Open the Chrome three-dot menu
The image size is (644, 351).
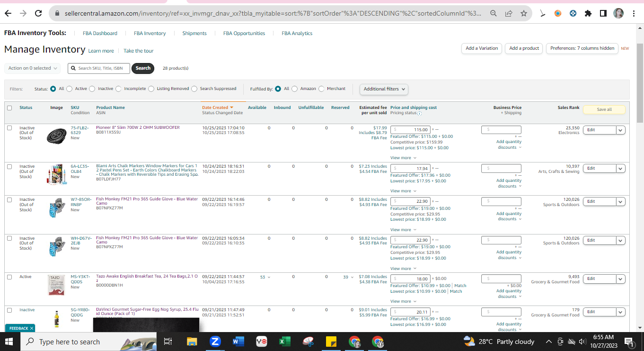(634, 14)
